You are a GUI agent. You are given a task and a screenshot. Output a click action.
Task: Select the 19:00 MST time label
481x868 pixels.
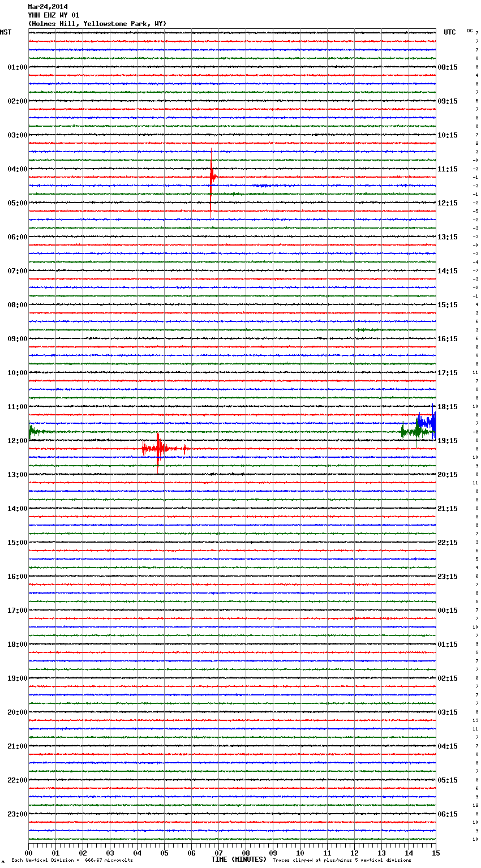coord(17,678)
